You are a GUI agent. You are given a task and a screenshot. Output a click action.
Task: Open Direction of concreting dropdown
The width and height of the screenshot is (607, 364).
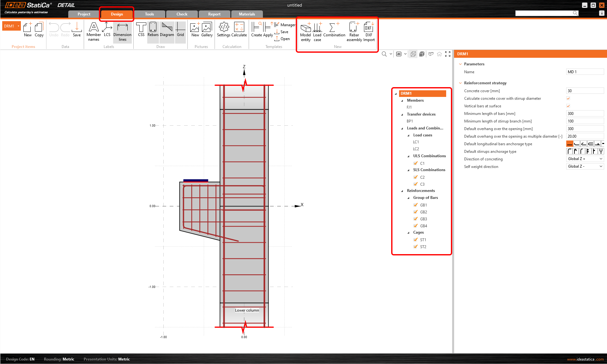[x=585, y=159]
